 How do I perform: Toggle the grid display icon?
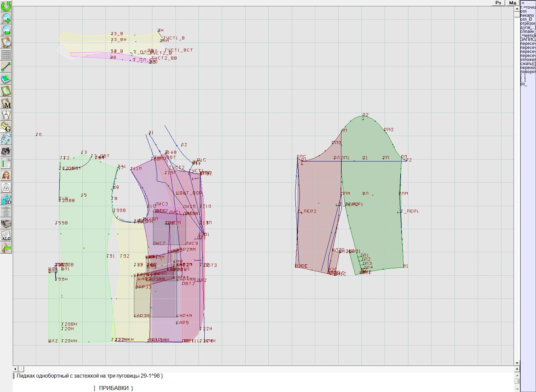point(6,54)
